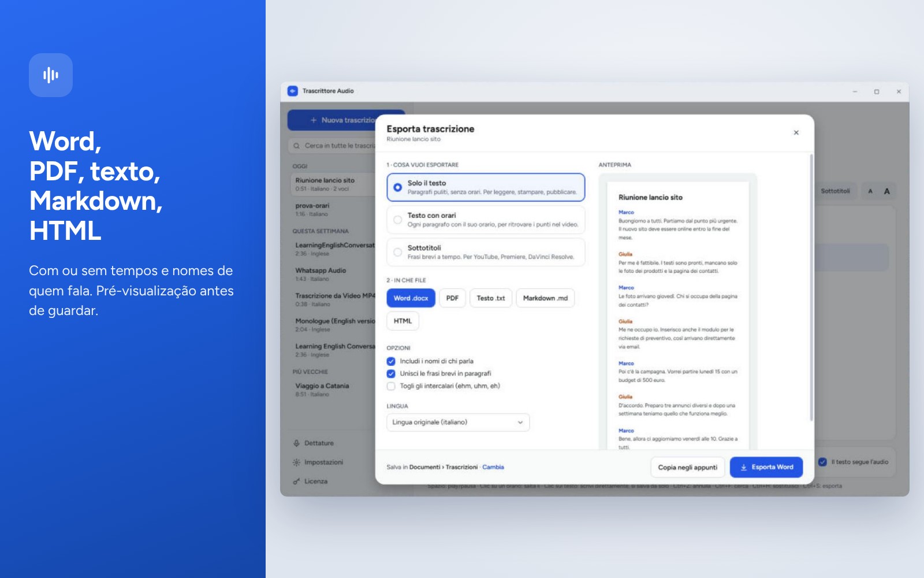Click the Trascrittore Audio app icon in title bar
924x578 pixels.
click(293, 91)
